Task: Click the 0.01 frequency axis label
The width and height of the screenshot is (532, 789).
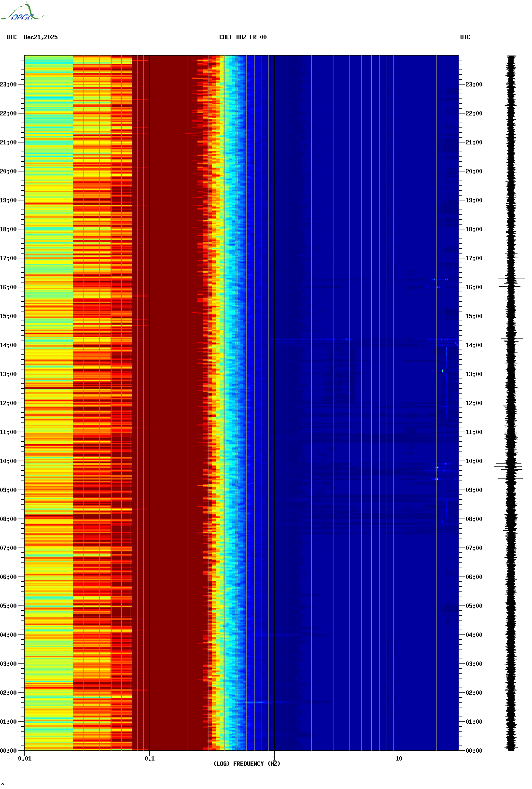Action: point(25,759)
